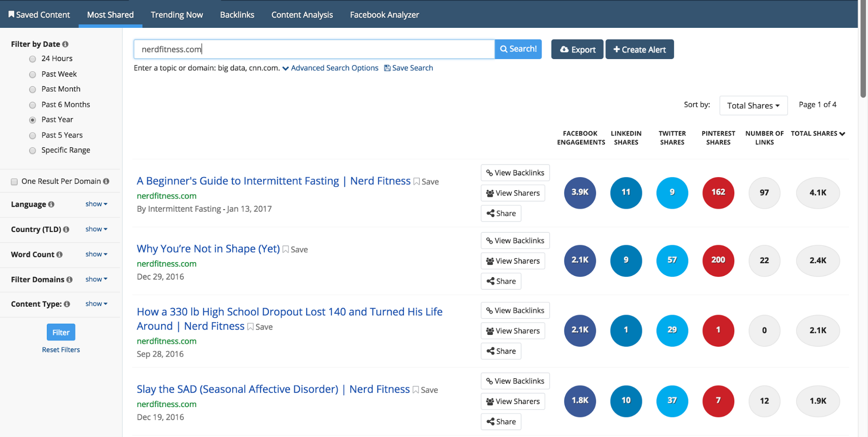Expand the Language filter options
Viewport: 868px width, 437px height.
tap(96, 204)
